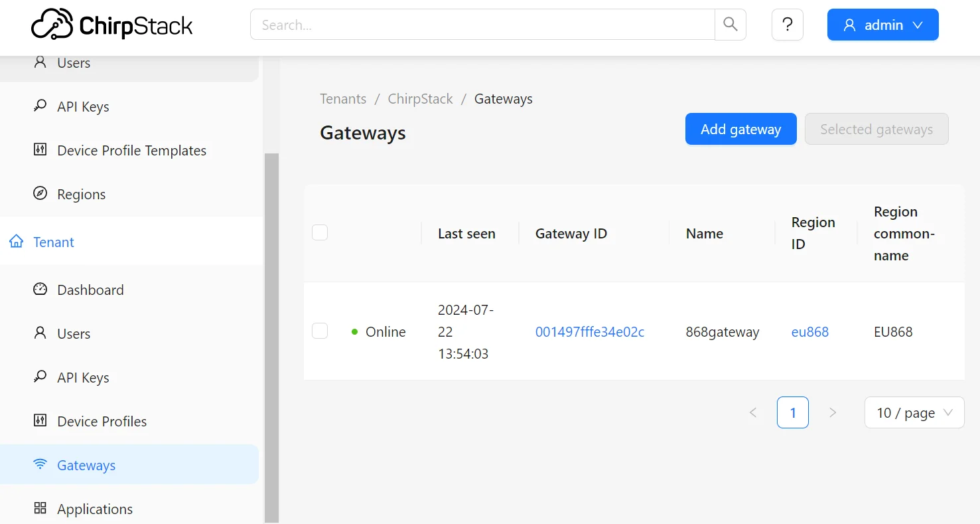
Task: Open the help question mark button
Action: (787, 24)
